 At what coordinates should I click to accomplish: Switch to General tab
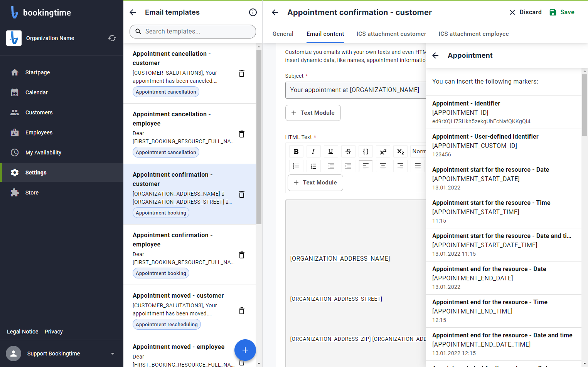(x=283, y=34)
